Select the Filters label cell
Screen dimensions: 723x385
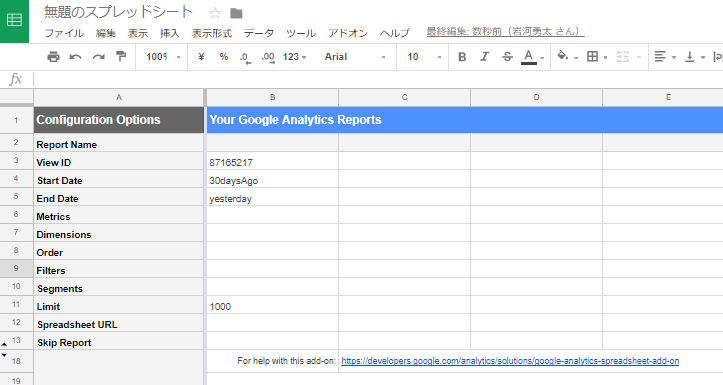[119, 270]
